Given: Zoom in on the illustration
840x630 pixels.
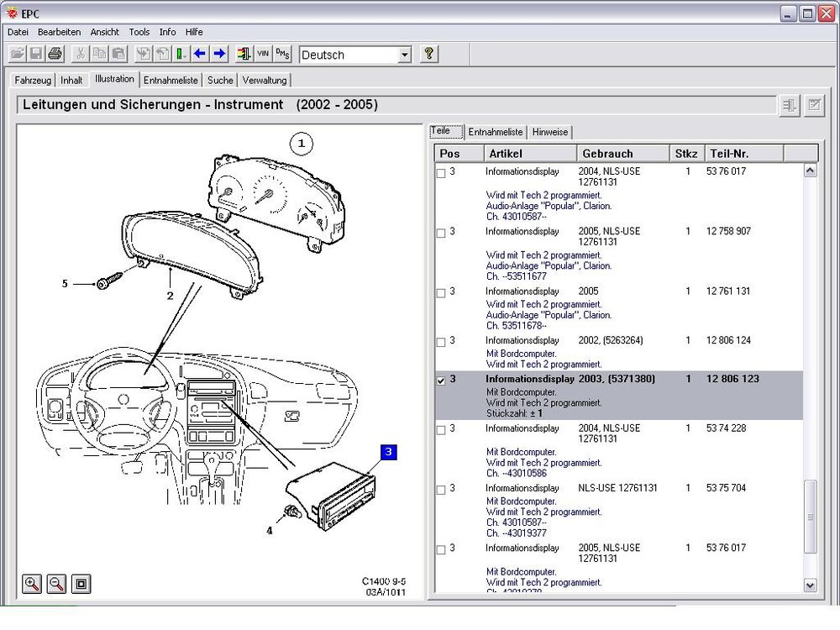Looking at the screenshot, I should 32,584.
